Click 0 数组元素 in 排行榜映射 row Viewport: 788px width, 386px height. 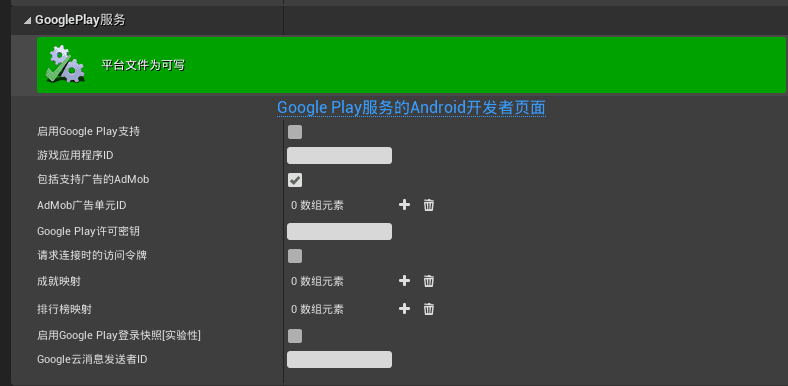pyautogui.click(x=317, y=309)
